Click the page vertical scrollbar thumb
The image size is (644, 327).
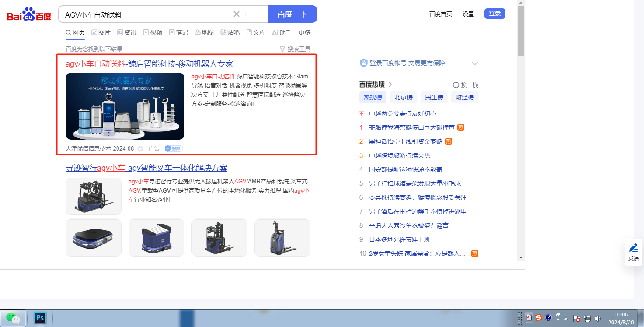(x=521, y=31)
